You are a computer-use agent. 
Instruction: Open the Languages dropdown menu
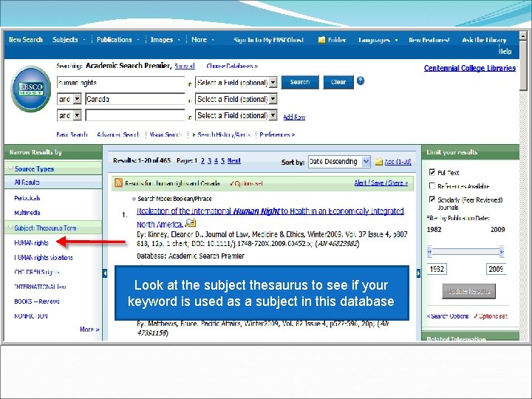click(378, 40)
